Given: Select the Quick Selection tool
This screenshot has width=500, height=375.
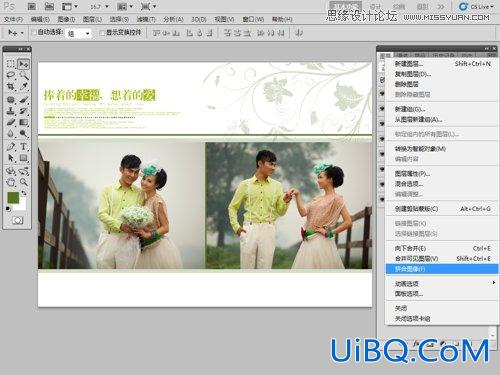Looking at the screenshot, I should coord(23,75).
